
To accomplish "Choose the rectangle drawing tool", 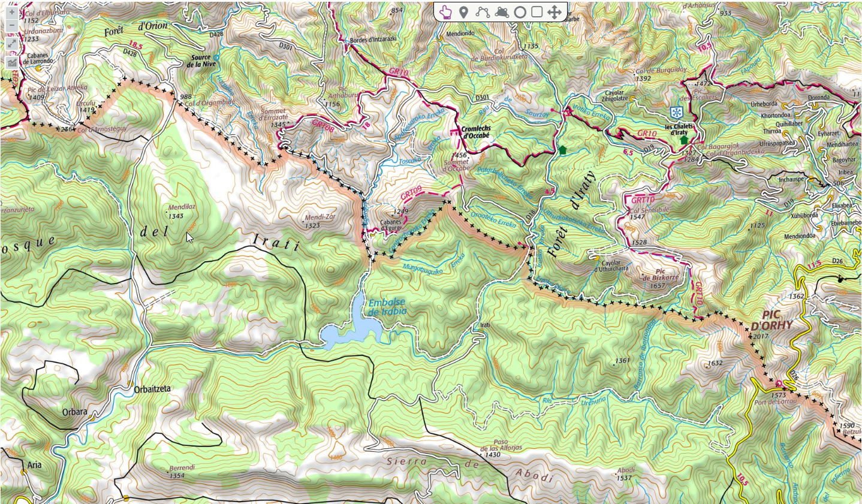I will (x=537, y=12).
